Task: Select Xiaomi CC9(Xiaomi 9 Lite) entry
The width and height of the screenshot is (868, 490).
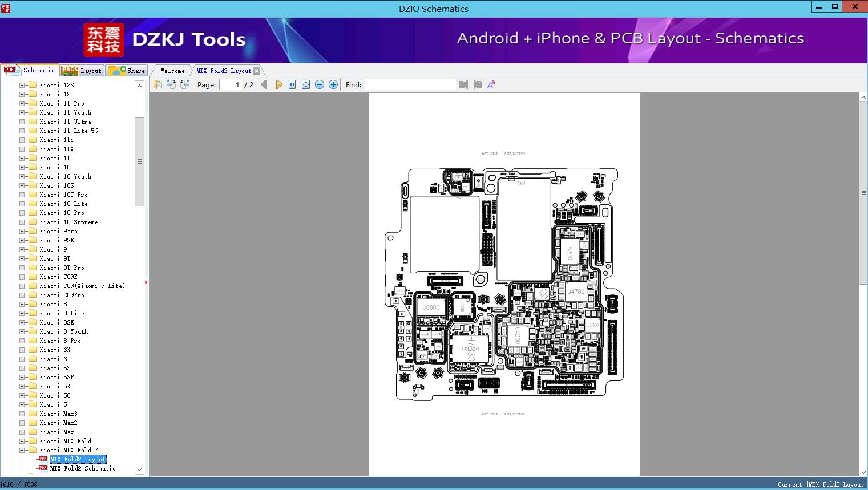Action: (82, 286)
